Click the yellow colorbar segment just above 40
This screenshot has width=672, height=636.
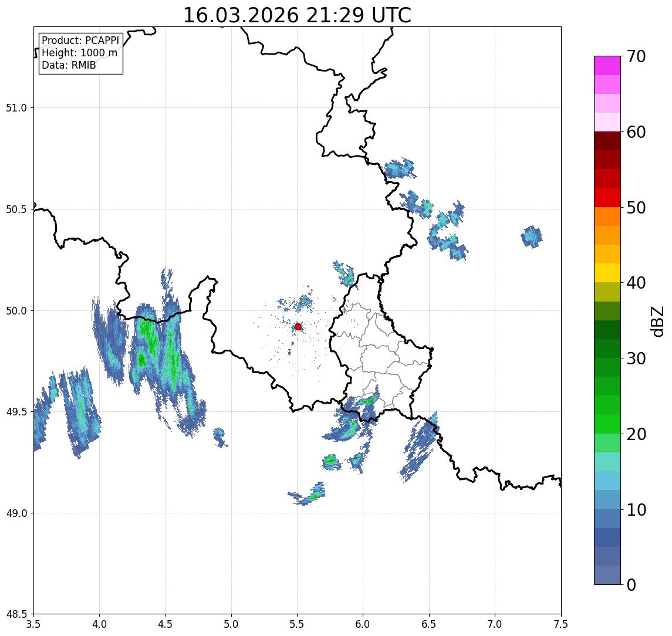tap(607, 273)
